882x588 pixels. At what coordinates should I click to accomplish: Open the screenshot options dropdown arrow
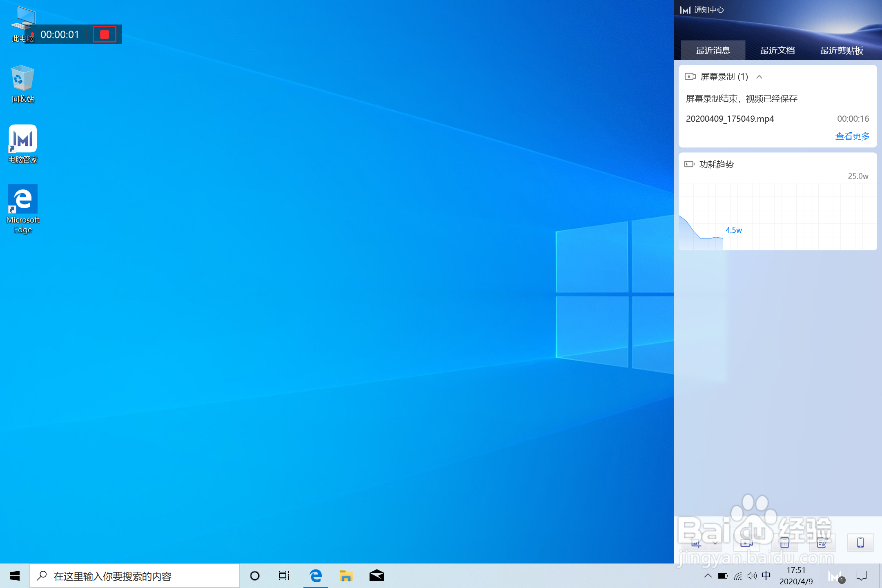715,543
